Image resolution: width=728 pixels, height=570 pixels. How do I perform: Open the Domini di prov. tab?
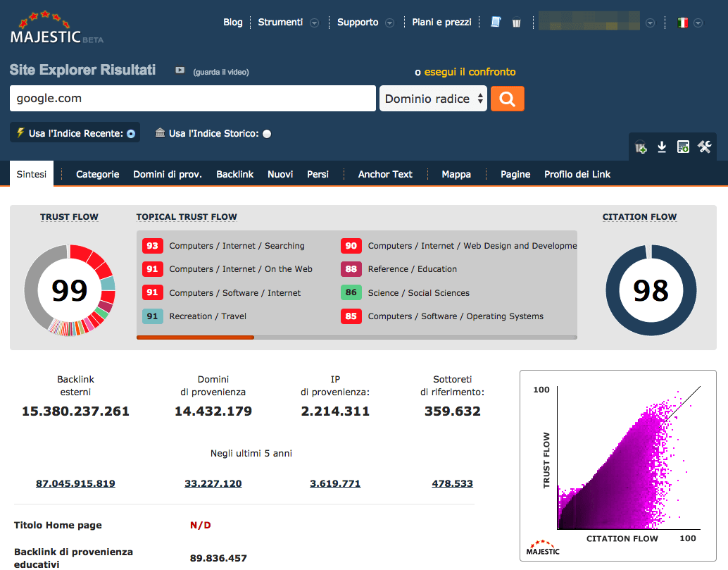click(168, 174)
